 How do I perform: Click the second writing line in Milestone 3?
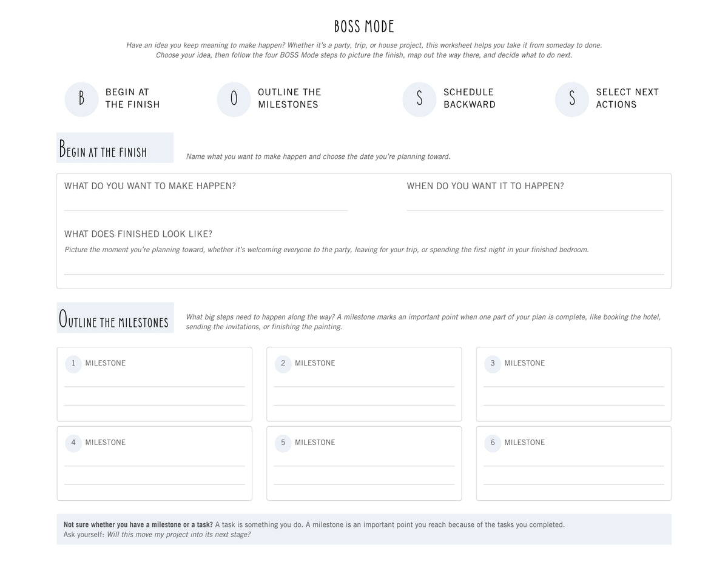coord(574,405)
